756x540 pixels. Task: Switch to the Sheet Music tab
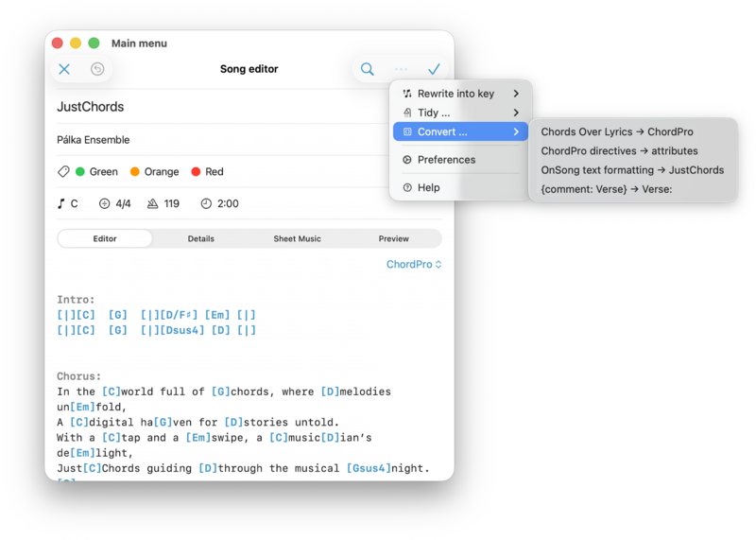click(x=297, y=239)
